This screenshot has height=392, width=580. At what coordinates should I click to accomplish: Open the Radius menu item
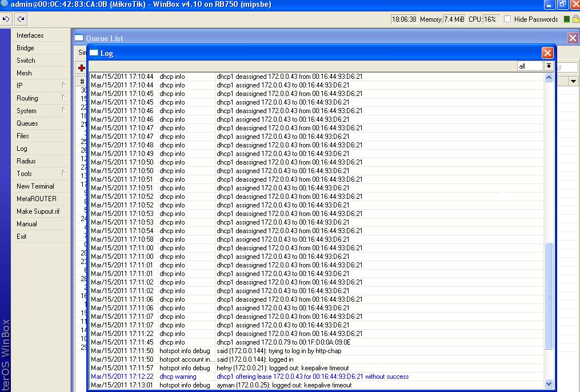(x=41, y=161)
